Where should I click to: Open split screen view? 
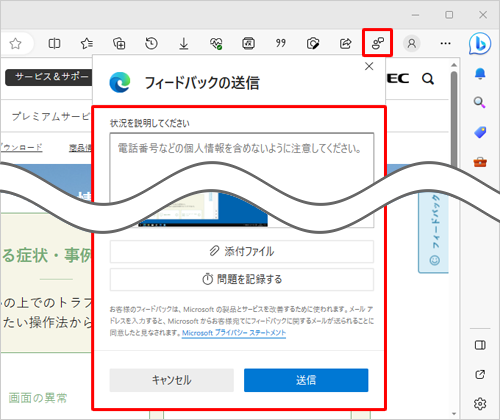pos(54,44)
